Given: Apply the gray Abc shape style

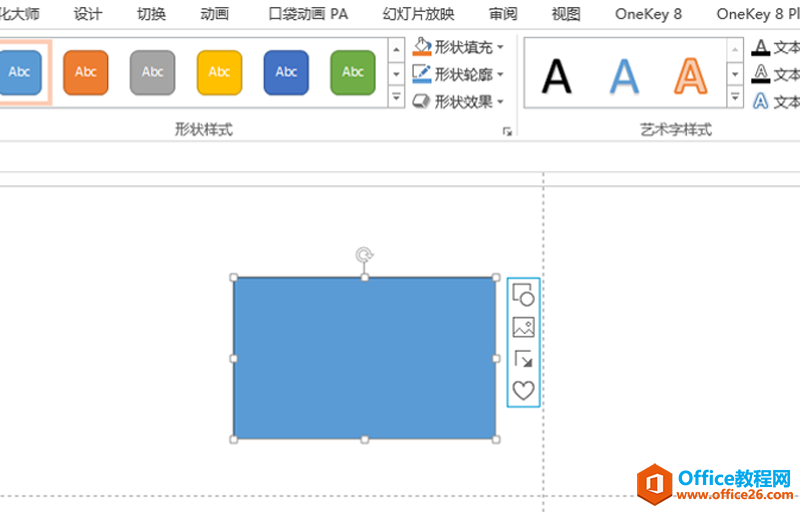Looking at the screenshot, I should [153, 72].
